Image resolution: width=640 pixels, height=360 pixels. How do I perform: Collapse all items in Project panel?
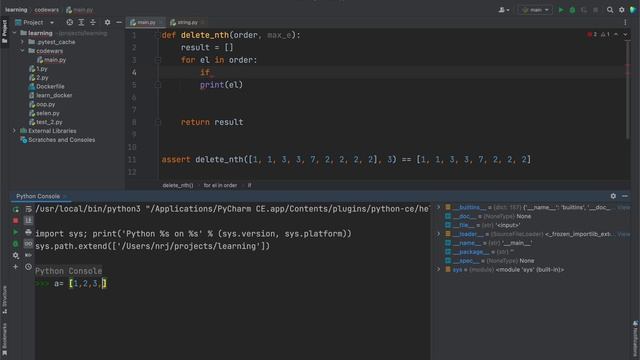(93, 22)
